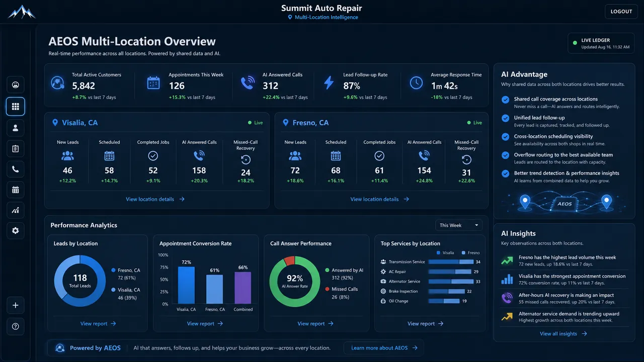
Task: Click the Visalia, CA 72% conversion bar
Action: point(186,285)
